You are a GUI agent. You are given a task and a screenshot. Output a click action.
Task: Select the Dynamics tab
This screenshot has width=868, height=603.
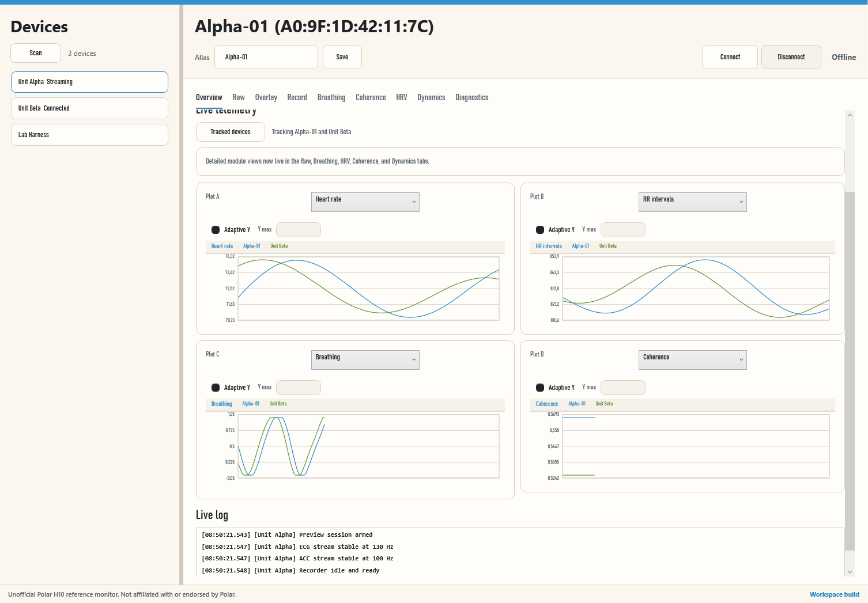click(x=431, y=97)
